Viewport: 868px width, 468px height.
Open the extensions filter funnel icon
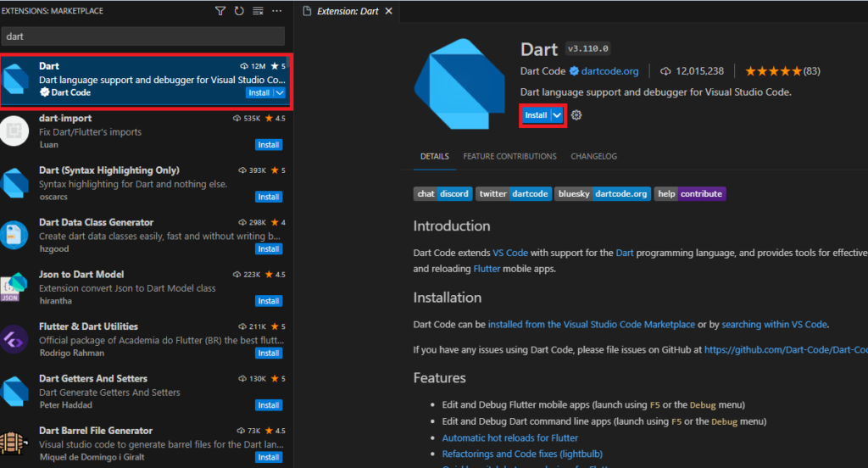220,10
